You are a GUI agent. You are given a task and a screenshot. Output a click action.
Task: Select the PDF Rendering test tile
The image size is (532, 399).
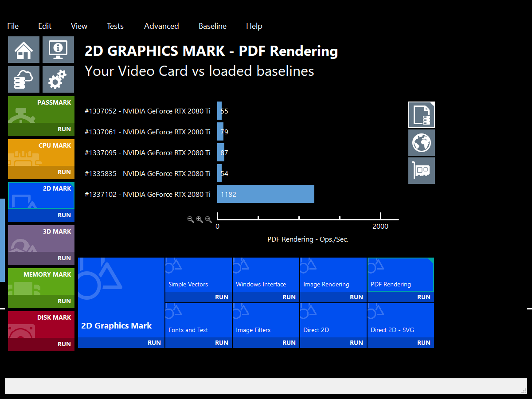(x=401, y=275)
